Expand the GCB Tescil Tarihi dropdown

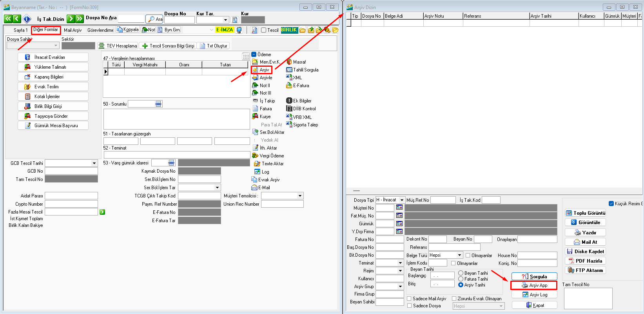pos(94,163)
